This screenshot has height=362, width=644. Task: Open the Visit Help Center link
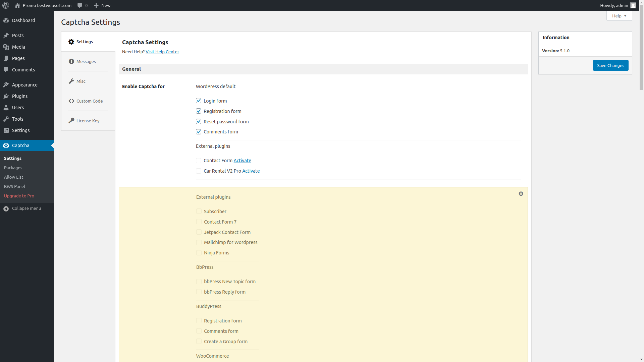point(162,52)
